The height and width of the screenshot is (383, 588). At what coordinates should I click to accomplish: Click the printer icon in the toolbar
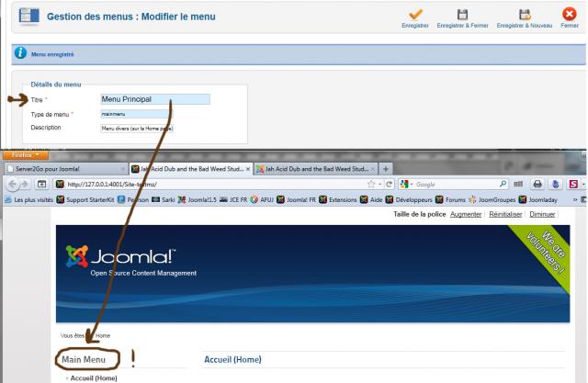(x=537, y=184)
